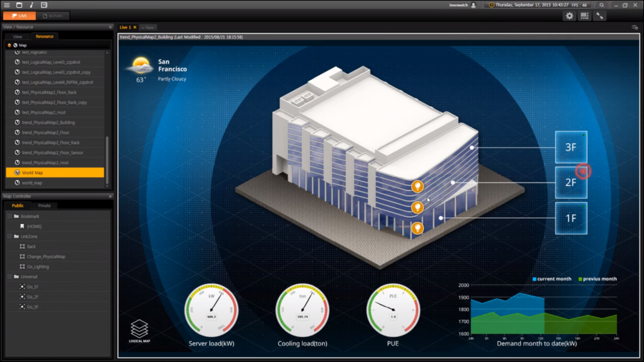Click the San Francisco weather icon

click(x=141, y=65)
